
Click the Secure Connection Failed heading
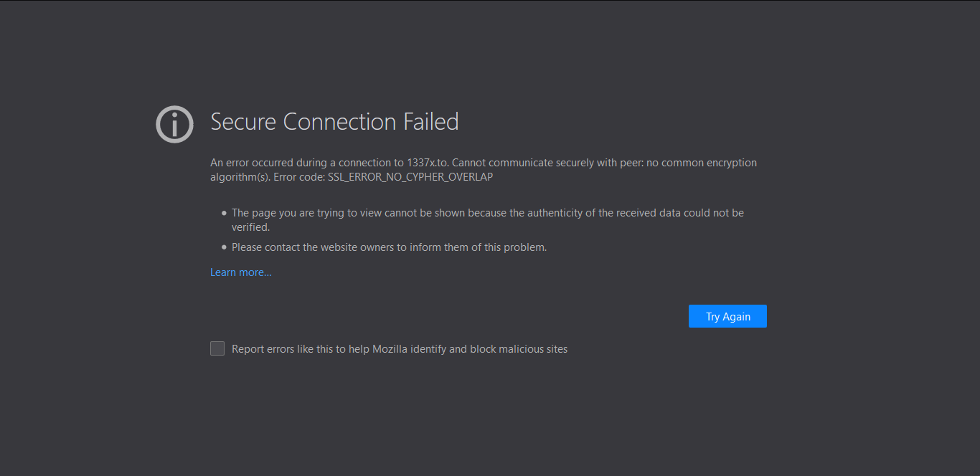click(334, 122)
